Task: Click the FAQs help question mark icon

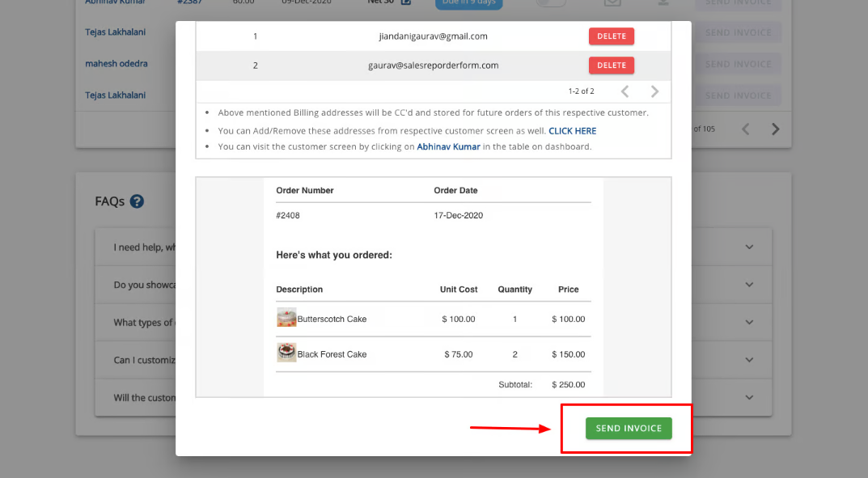Action: point(137,201)
